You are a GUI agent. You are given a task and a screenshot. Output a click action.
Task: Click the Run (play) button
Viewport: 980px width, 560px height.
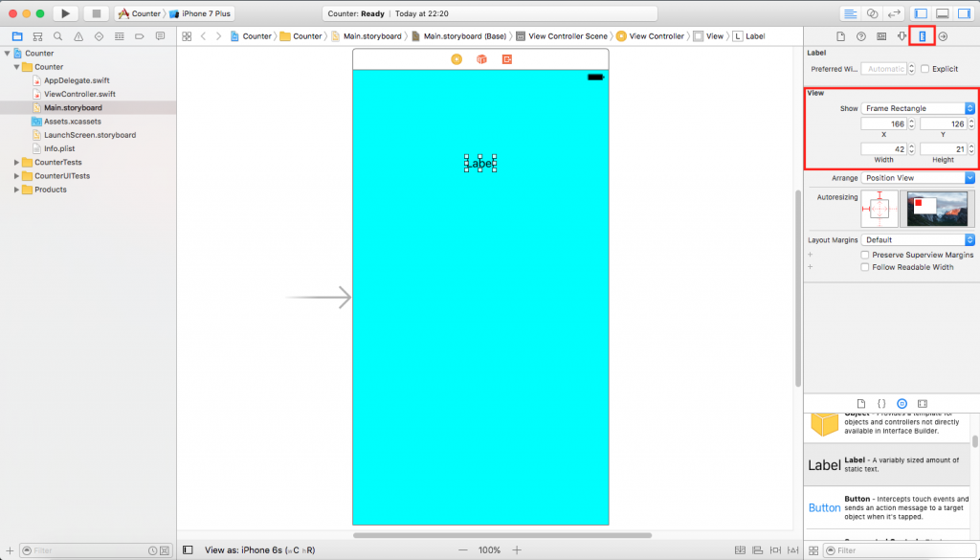(65, 13)
